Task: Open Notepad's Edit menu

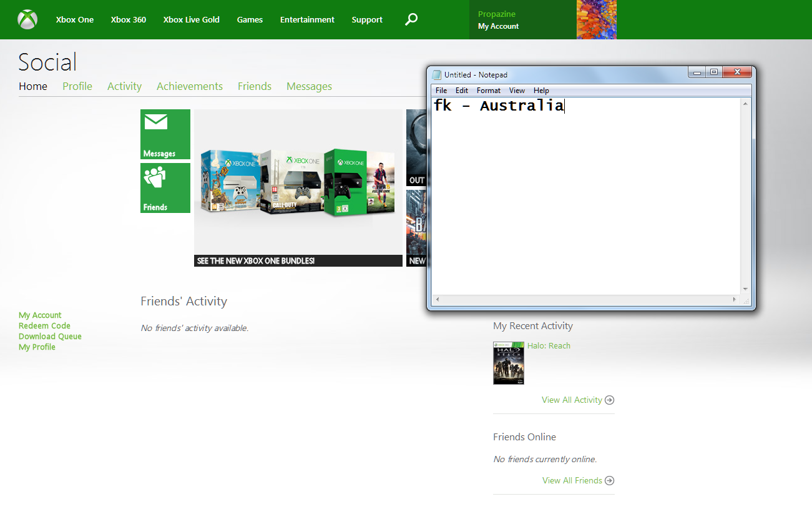Action: 462,91
